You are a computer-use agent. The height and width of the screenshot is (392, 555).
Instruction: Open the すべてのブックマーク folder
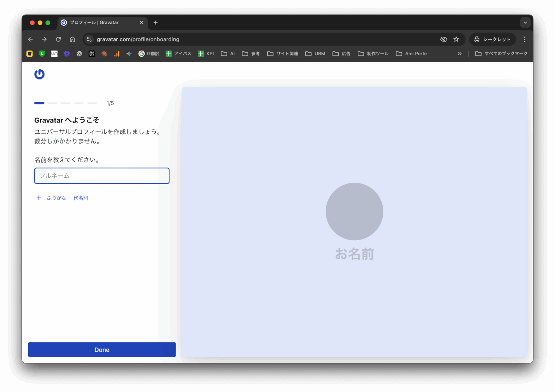coord(501,53)
